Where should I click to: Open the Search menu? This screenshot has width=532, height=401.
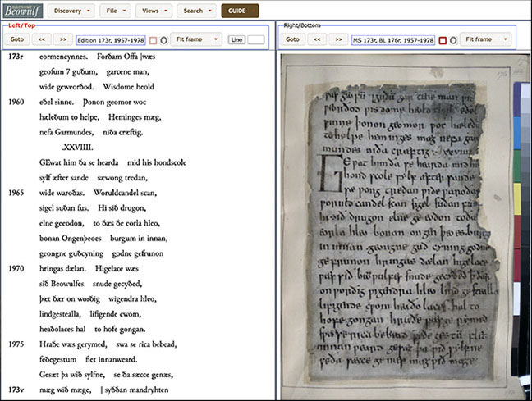coord(197,11)
